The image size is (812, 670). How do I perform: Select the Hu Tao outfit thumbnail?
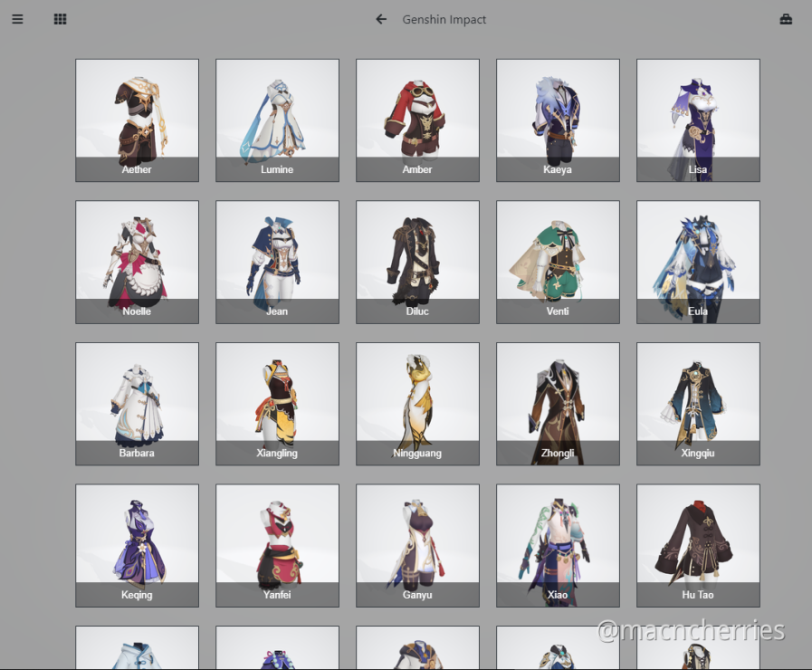pos(699,546)
